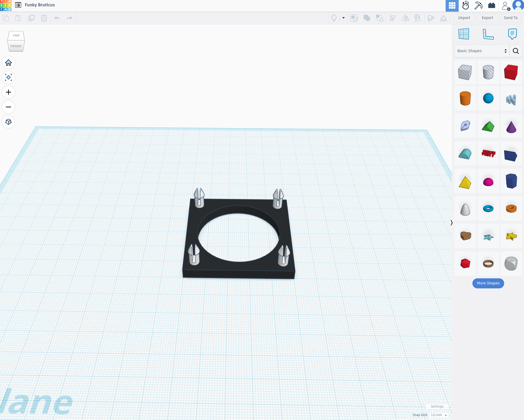Image resolution: width=524 pixels, height=420 pixels.
Task: Redo the last action
Action: 69,18
